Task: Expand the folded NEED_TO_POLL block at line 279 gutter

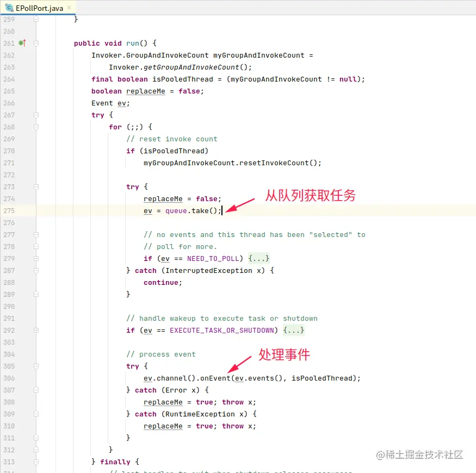Action: (36, 258)
